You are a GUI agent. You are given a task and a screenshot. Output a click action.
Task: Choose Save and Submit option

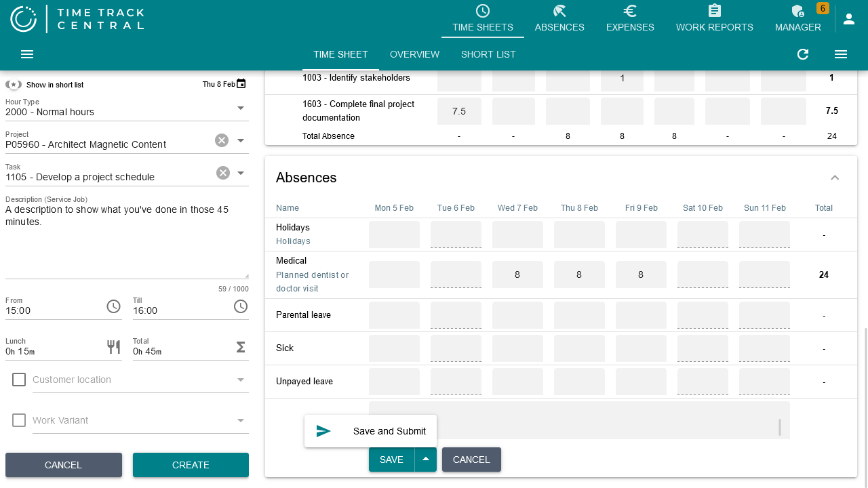coord(370,431)
